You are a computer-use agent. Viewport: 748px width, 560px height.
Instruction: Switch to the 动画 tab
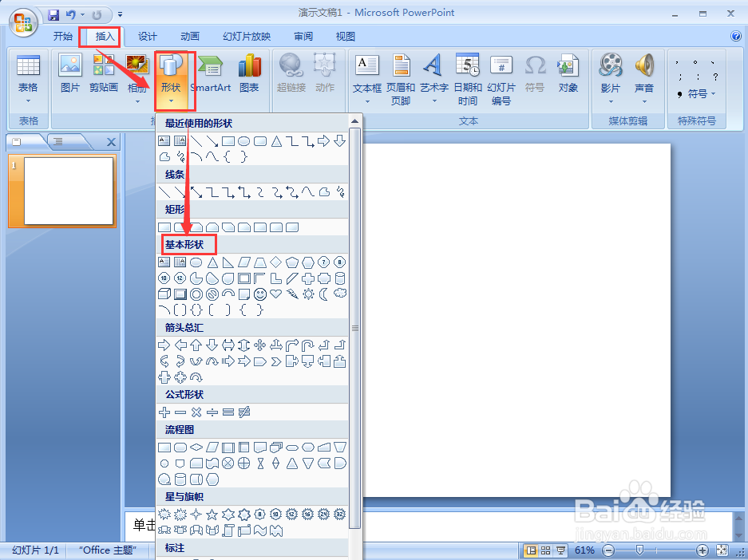pos(190,36)
